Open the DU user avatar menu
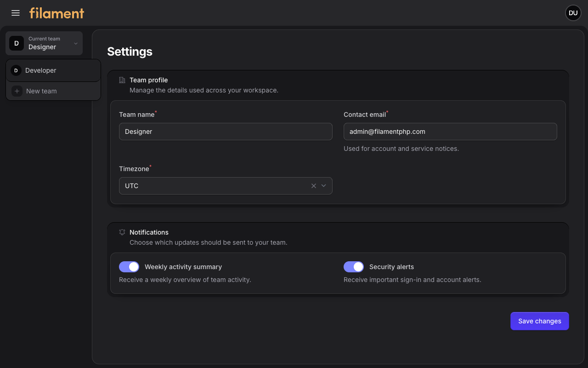This screenshot has height=368, width=588. (573, 13)
